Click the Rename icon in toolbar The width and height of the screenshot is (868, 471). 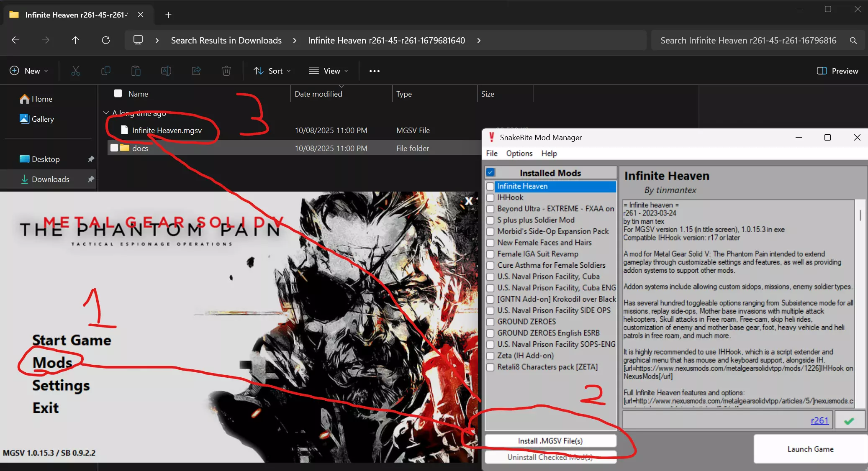(x=166, y=71)
